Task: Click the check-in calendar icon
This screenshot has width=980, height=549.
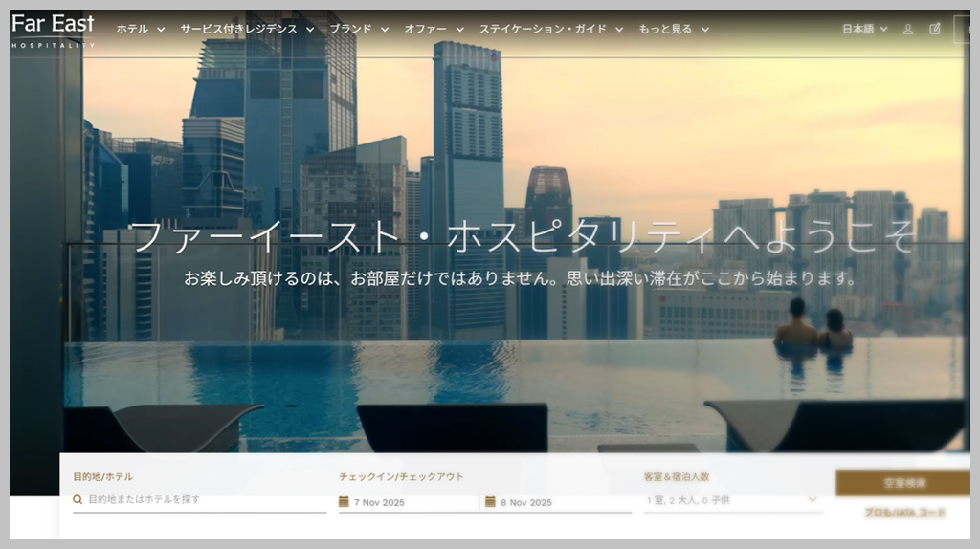Action: (344, 501)
